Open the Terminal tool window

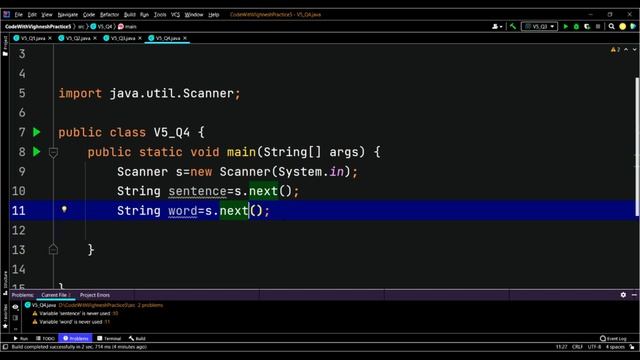(109, 338)
